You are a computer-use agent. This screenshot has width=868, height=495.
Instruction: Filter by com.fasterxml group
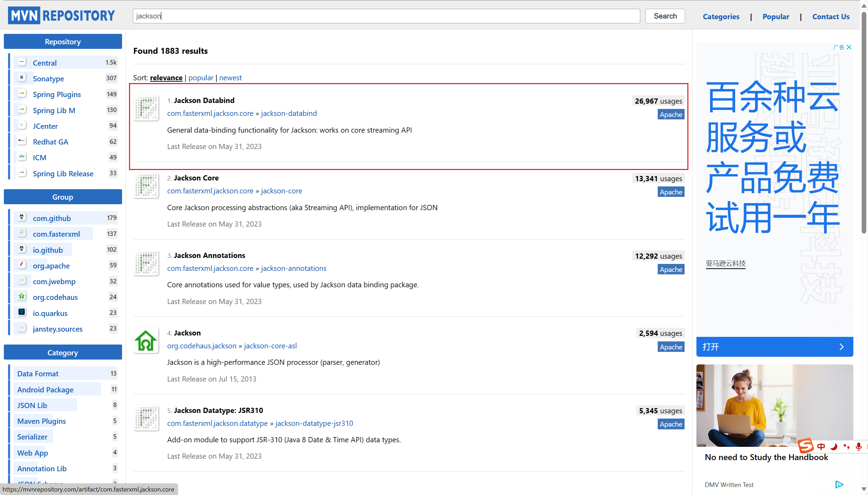point(56,234)
